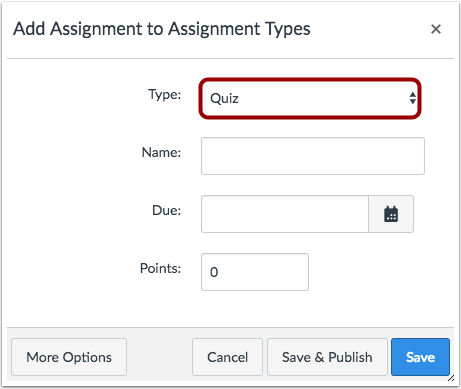Click the Points: label
This screenshot has height=389, width=461.
click(x=160, y=268)
